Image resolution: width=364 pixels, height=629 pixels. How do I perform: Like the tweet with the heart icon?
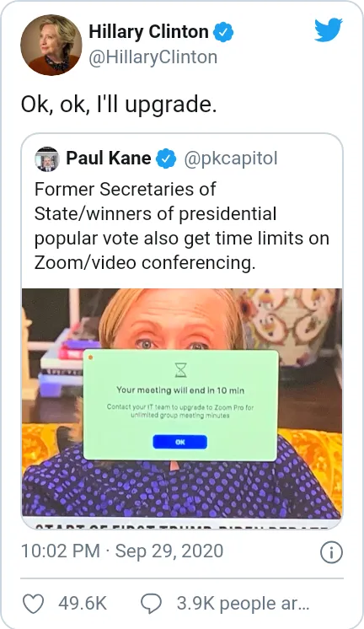pyautogui.click(x=33, y=604)
